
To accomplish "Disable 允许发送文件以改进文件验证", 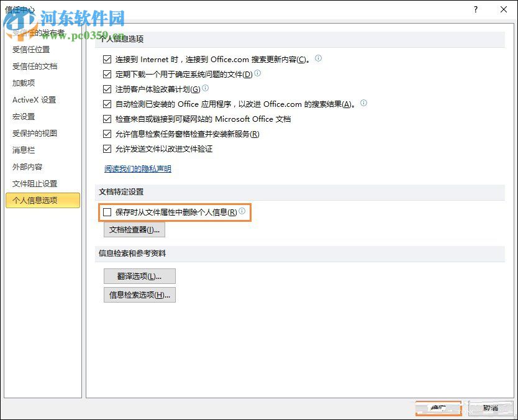I will (107, 148).
